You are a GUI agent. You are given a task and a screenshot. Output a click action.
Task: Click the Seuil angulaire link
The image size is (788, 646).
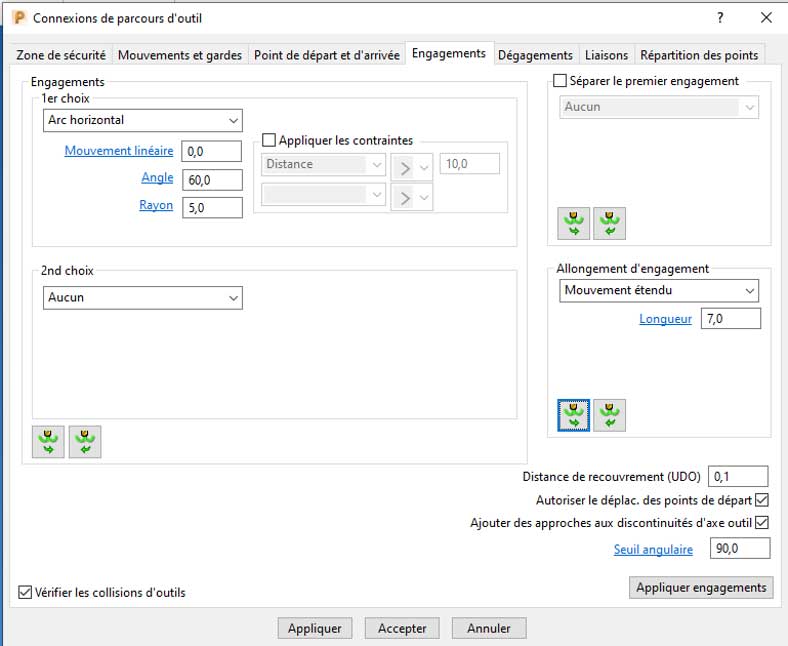[x=653, y=549]
